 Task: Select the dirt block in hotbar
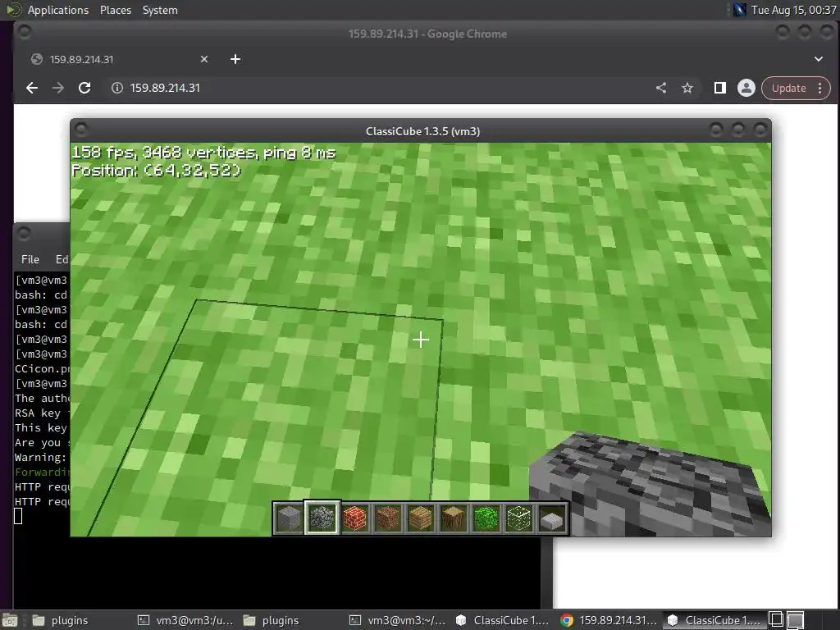[x=388, y=518]
